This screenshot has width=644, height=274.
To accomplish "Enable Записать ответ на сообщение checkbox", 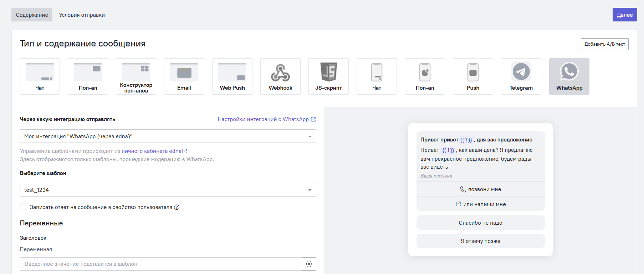I will 23,207.
